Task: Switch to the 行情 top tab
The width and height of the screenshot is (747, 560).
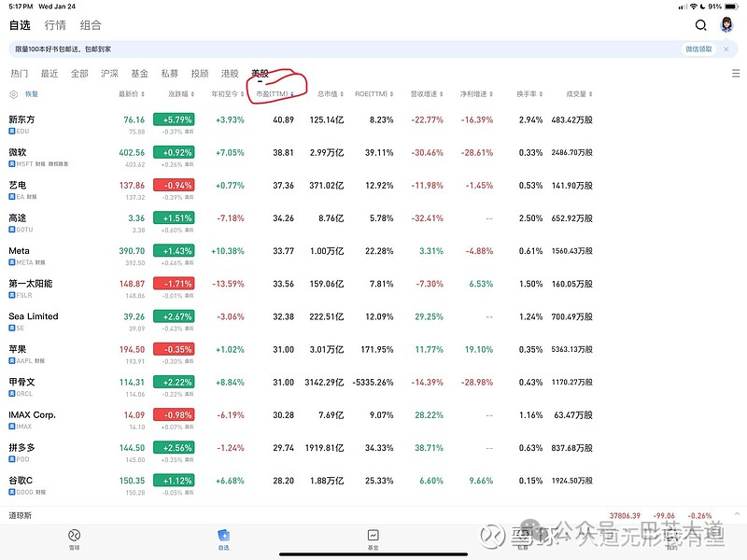Action: pyautogui.click(x=55, y=25)
